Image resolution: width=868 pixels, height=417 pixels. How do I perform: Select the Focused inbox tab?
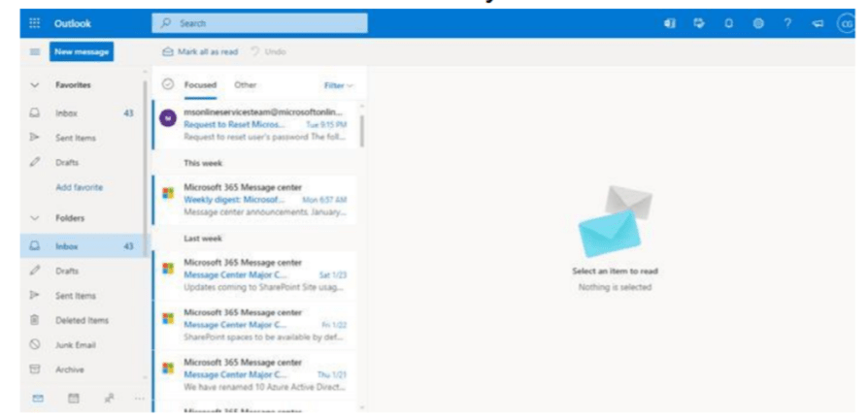click(x=201, y=85)
